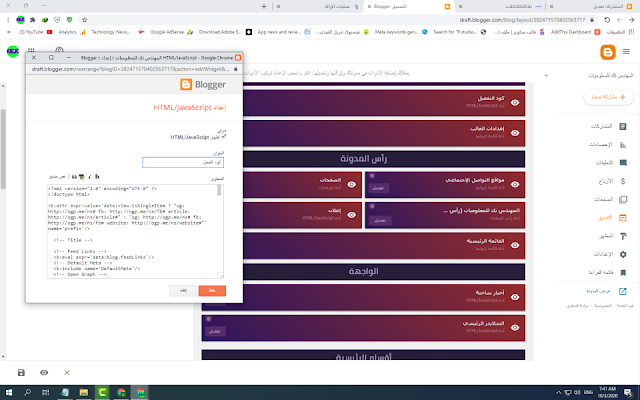
Task: Toggle visibility of كود التفعيل gadget
Action: click(x=515, y=102)
